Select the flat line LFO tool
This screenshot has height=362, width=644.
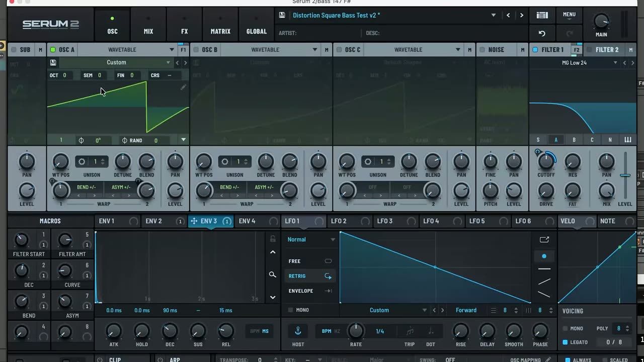pos(544,269)
